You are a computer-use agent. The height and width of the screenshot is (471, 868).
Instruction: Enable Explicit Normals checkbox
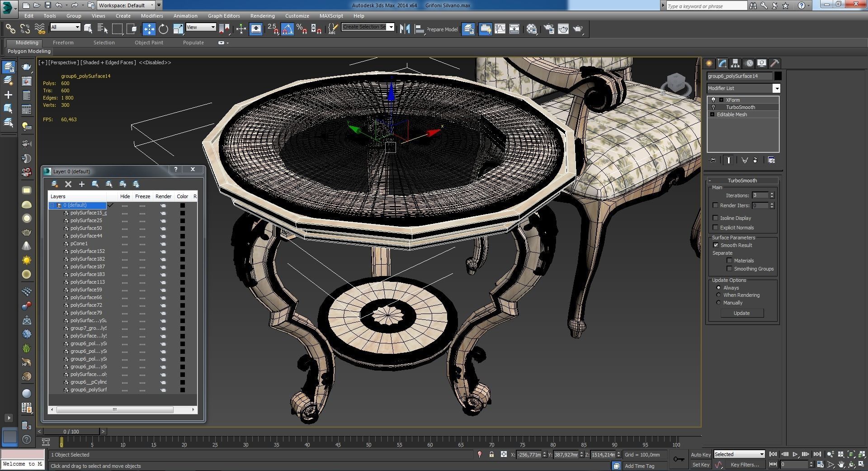(x=715, y=228)
